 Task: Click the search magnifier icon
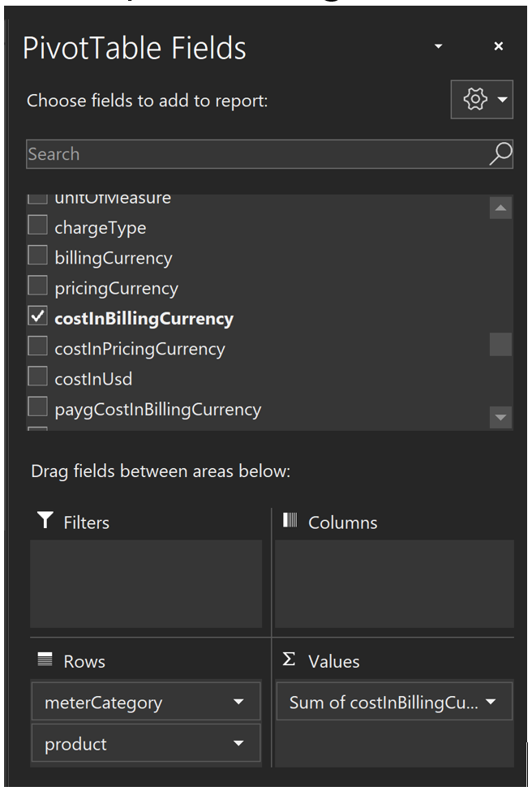(500, 154)
